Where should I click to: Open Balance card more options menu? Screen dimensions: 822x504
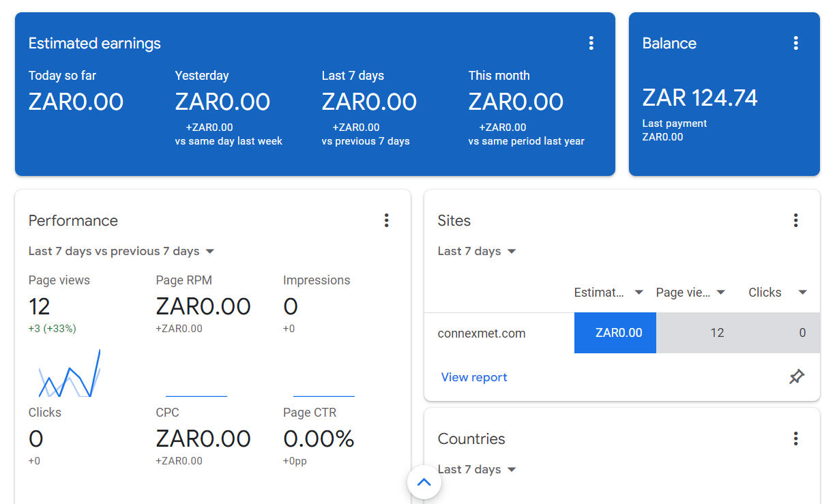click(x=795, y=44)
